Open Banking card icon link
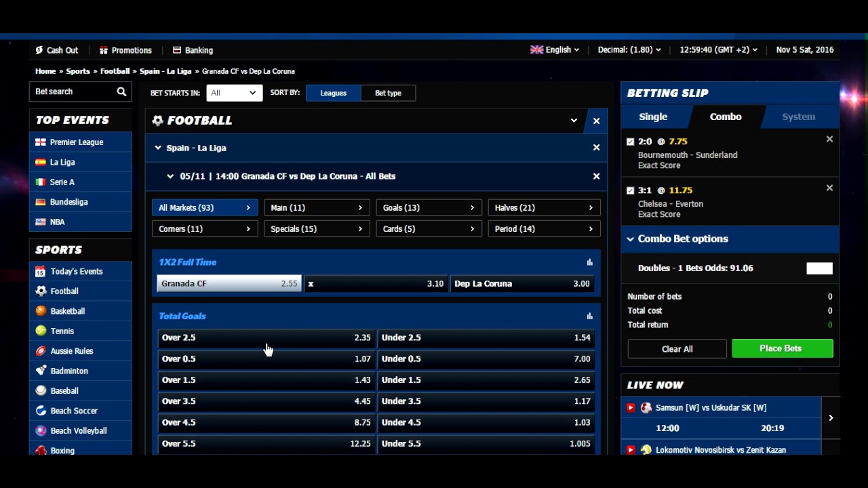868x488 pixels. (x=193, y=50)
